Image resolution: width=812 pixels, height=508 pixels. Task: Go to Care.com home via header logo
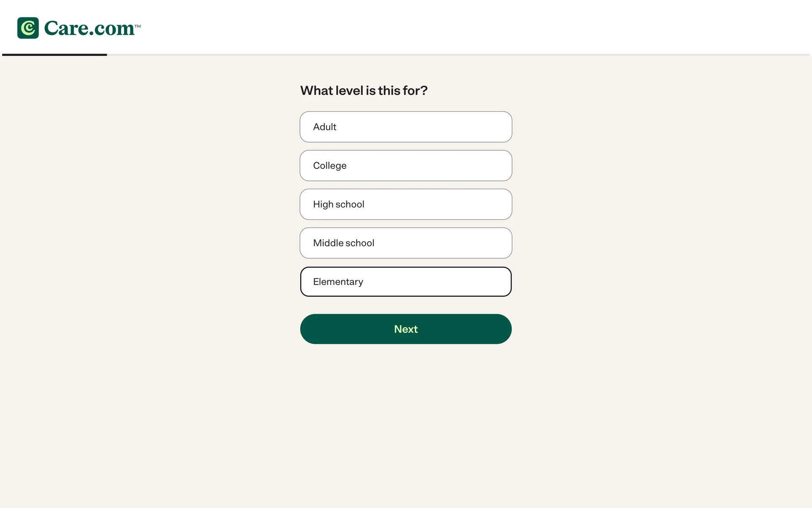pyautogui.click(x=79, y=28)
